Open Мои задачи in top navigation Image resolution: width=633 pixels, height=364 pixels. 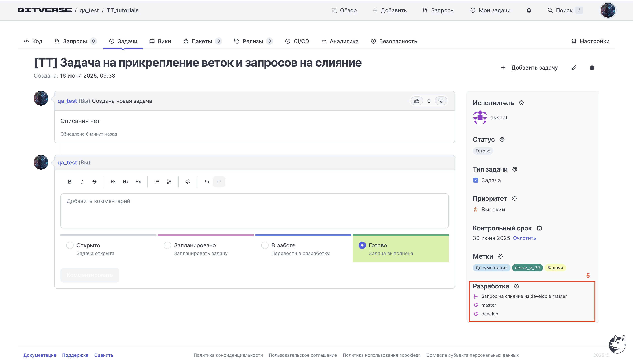[490, 10]
